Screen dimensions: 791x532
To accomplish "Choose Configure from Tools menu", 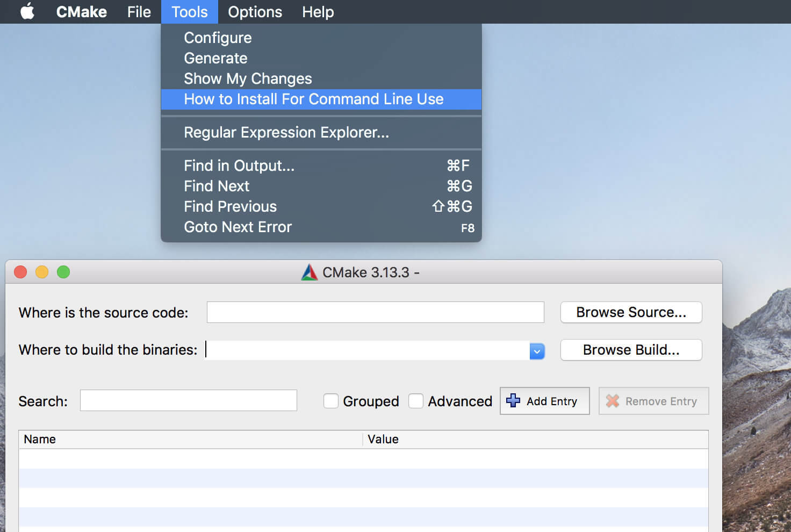I will pyautogui.click(x=321, y=38).
